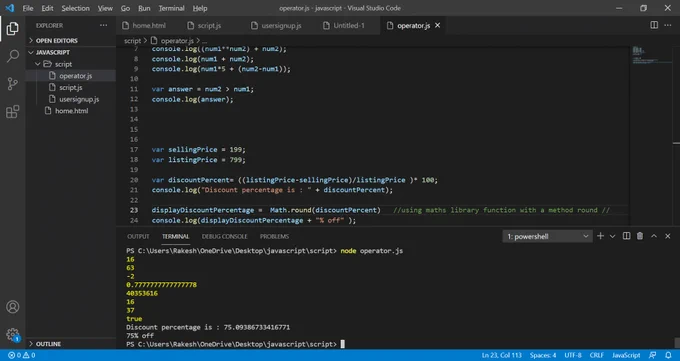Open the View menu

[x=105, y=8]
